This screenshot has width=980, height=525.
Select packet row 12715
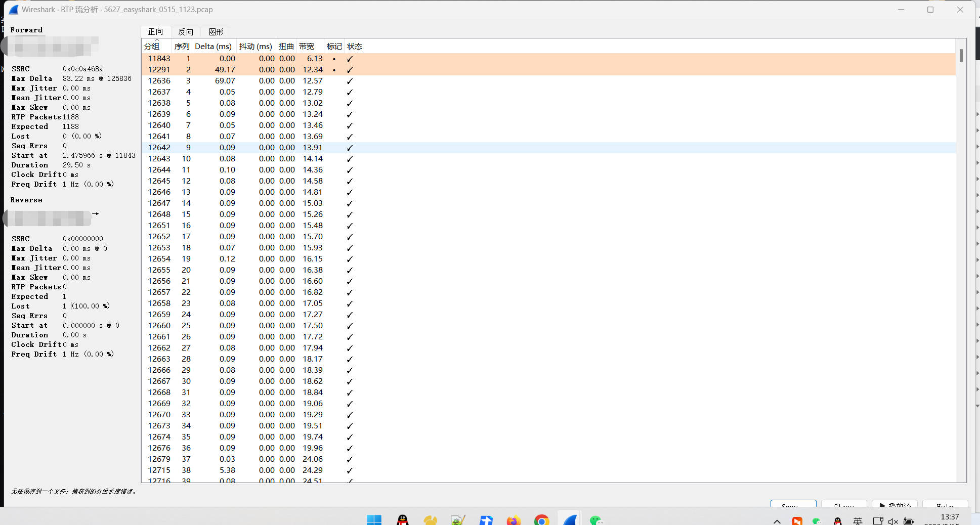[x=548, y=470]
